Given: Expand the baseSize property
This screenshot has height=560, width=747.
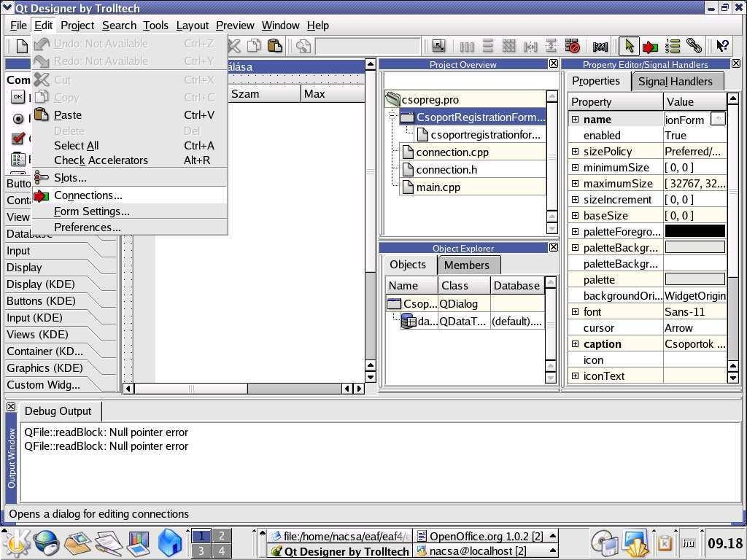Looking at the screenshot, I should pos(575,215).
